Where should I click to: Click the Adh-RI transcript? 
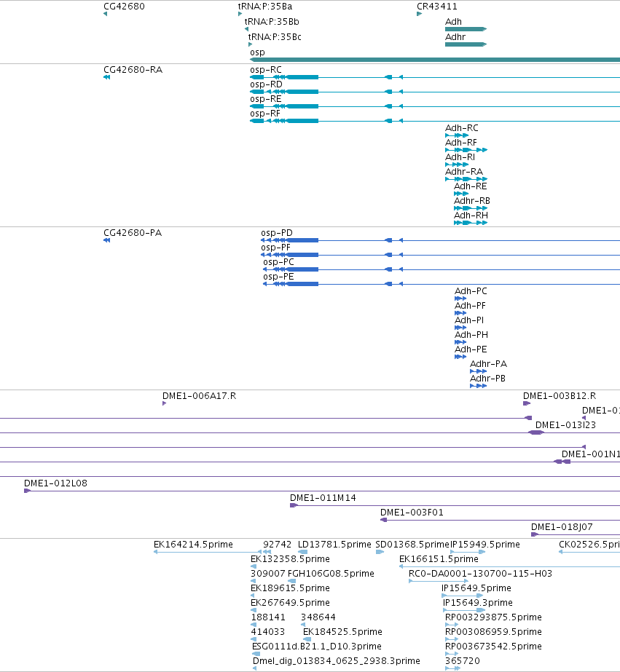click(x=457, y=165)
